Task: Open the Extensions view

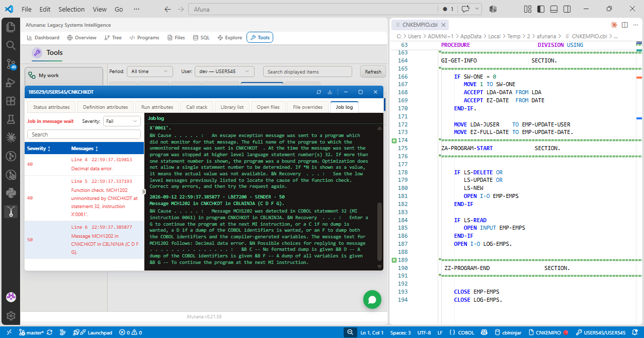Action: point(11,101)
